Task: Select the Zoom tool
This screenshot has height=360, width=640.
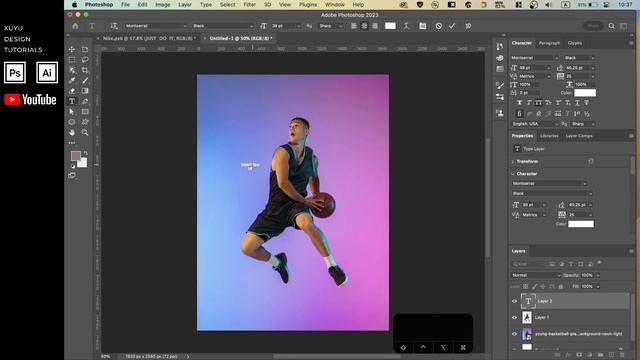Action: 85,133
